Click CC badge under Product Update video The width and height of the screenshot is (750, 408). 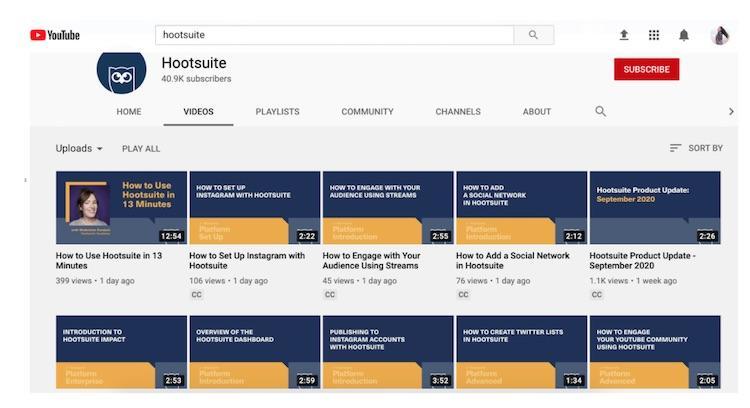[x=597, y=295]
